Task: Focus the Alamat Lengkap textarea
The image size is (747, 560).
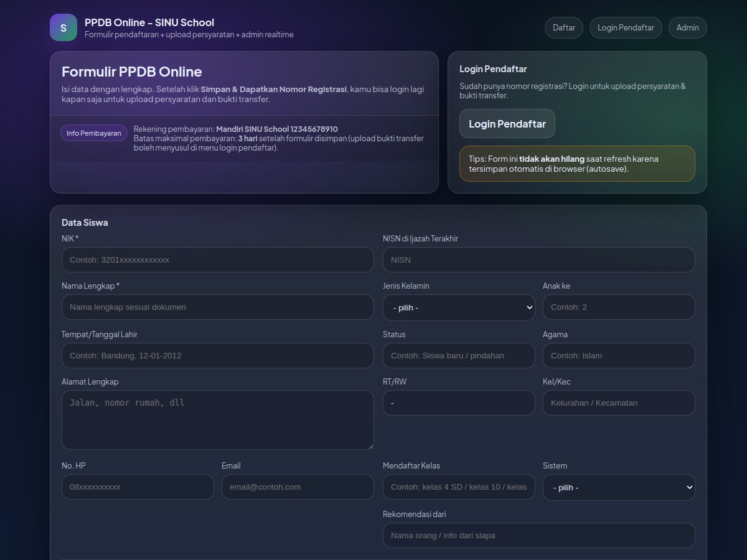Action: 218,420
